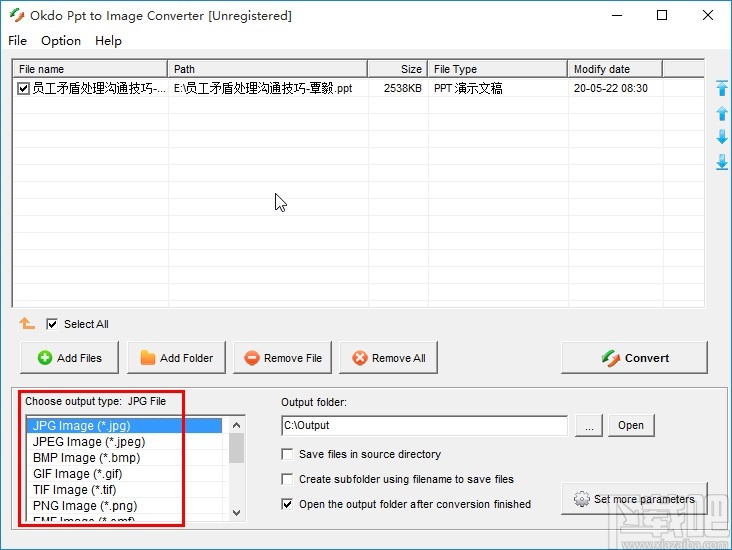Move selected file down one position

(722, 137)
